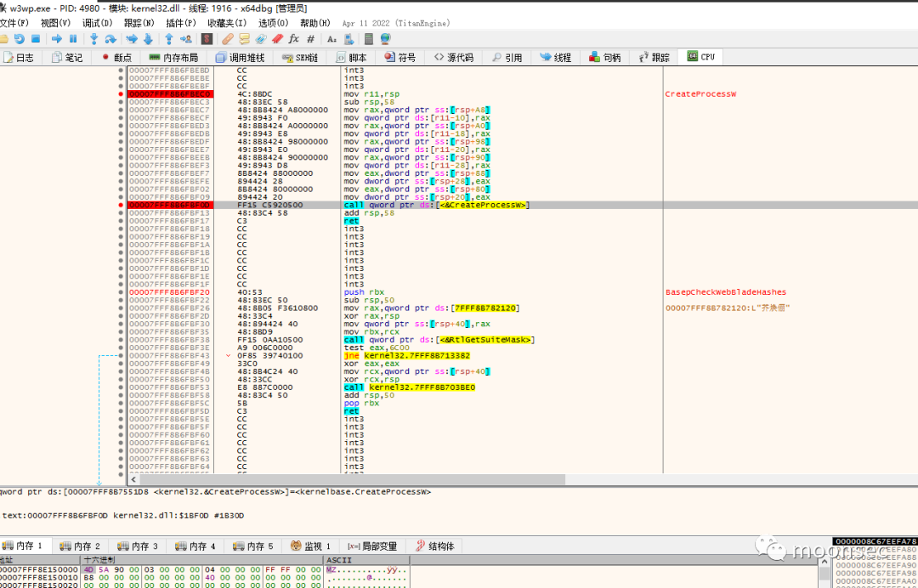918x588 pixels.
Task: Click the font (Az) toolbar icon
Action: (332, 39)
